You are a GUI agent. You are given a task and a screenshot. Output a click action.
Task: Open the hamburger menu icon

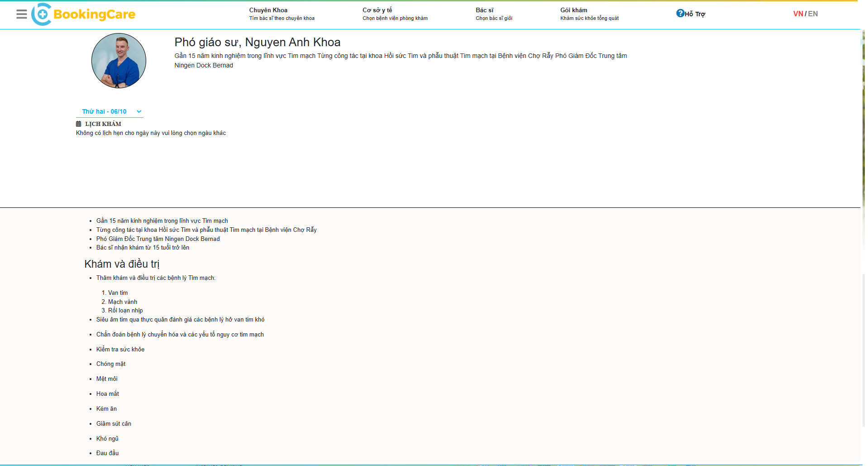[21, 14]
